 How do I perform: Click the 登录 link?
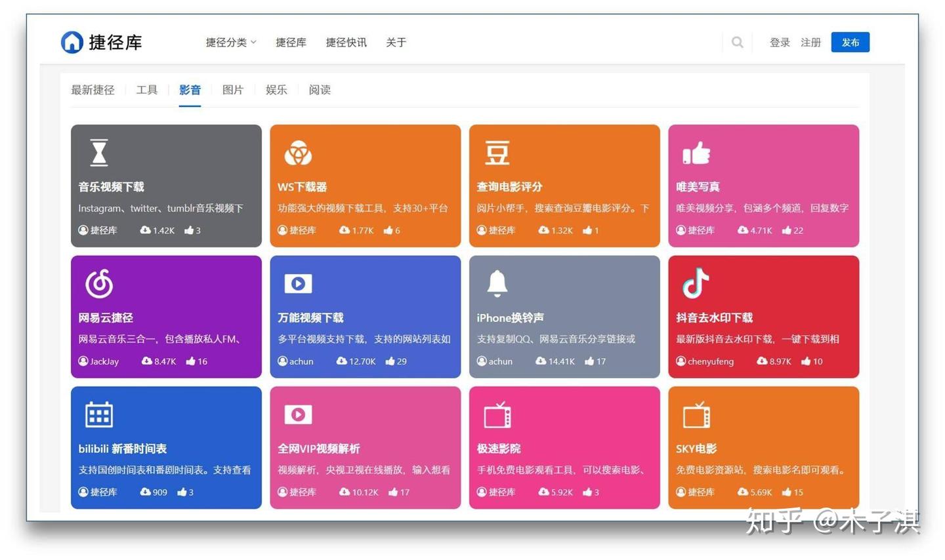pos(780,43)
